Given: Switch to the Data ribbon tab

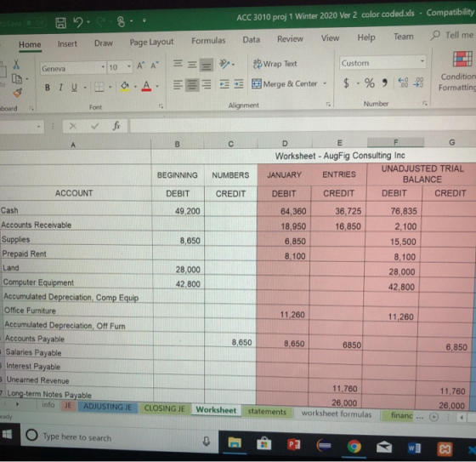Looking at the screenshot, I should [251, 40].
